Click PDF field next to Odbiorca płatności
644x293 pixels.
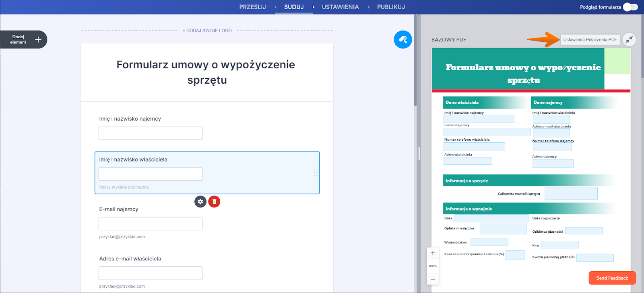(584, 231)
